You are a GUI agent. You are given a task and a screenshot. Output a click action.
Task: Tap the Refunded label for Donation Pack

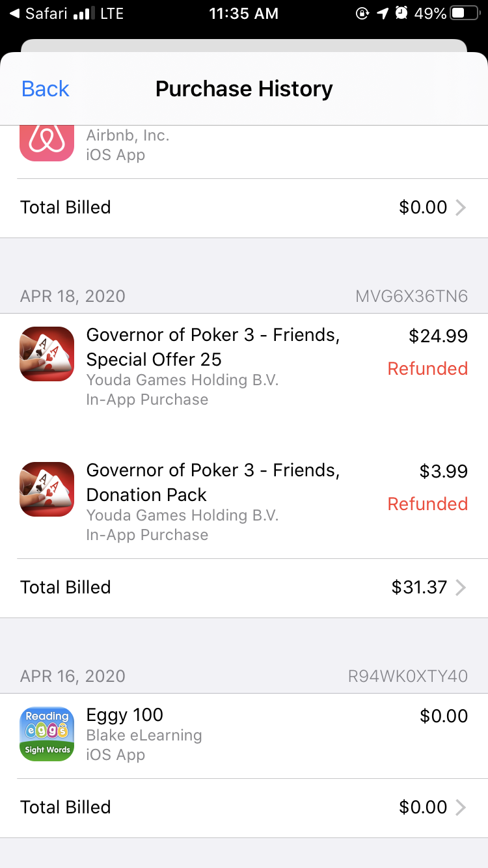click(427, 504)
